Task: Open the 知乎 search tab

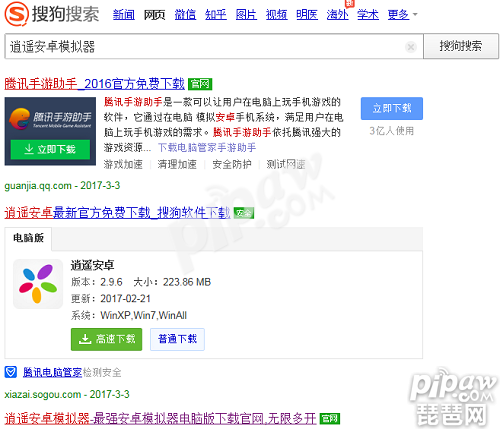Action: click(x=216, y=15)
